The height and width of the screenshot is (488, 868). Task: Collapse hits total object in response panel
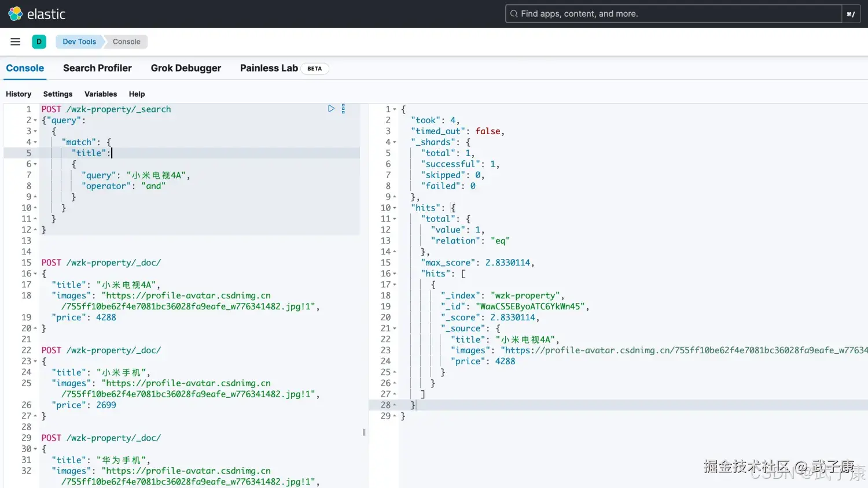point(394,219)
